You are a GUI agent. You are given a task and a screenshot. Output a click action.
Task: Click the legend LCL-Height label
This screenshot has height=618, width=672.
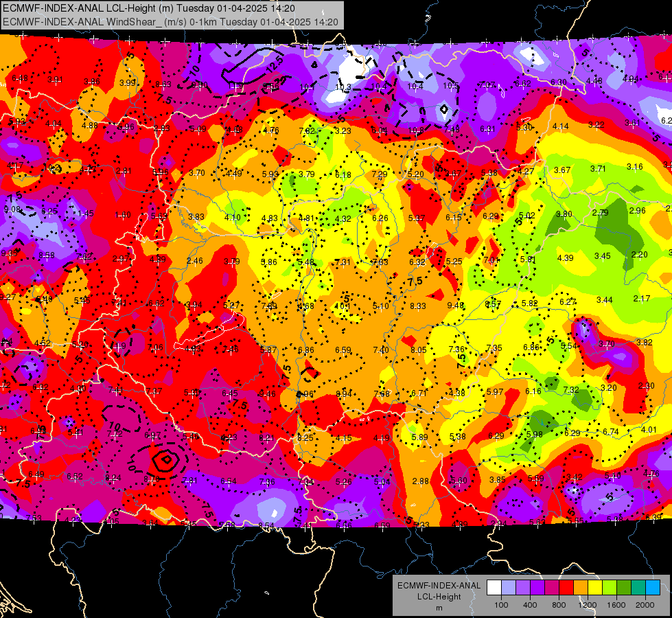coord(439,597)
